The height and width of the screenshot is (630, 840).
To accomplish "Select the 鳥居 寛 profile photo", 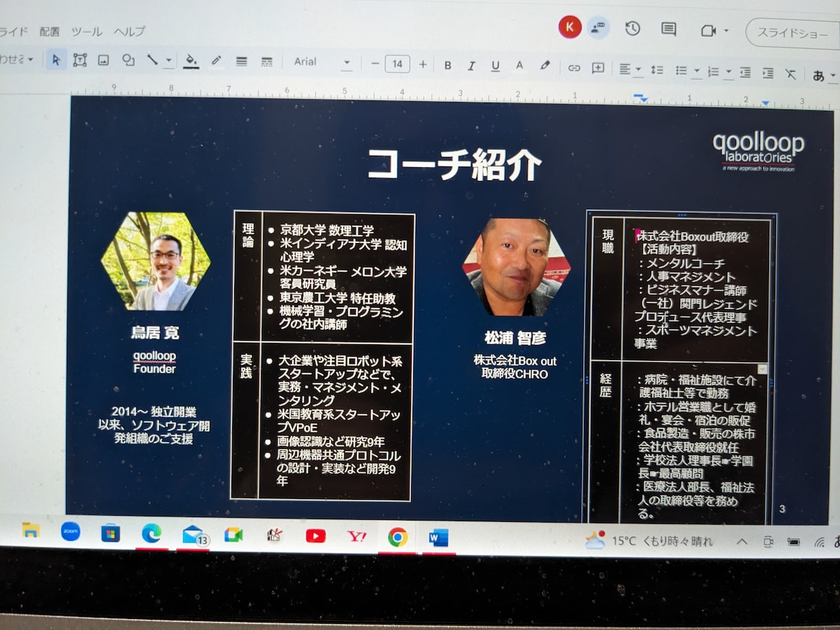I will (x=156, y=261).
